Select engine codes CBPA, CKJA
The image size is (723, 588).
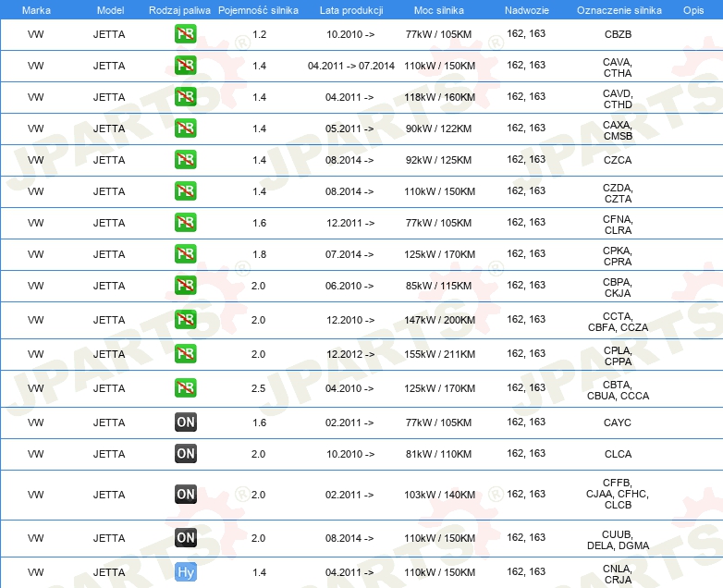[x=618, y=288]
